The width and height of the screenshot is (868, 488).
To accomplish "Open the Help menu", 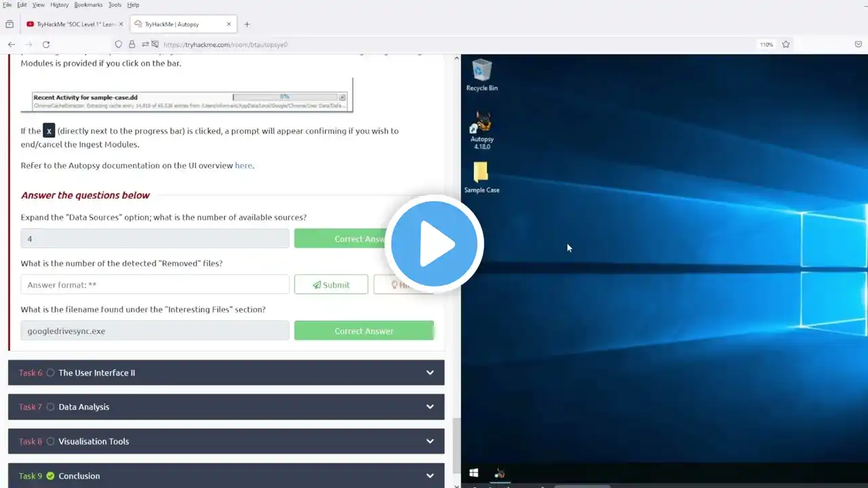I will pyautogui.click(x=133, y=5).
